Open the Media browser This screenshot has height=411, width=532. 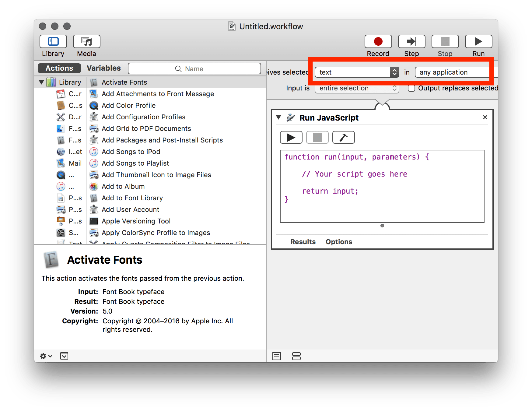86,42
